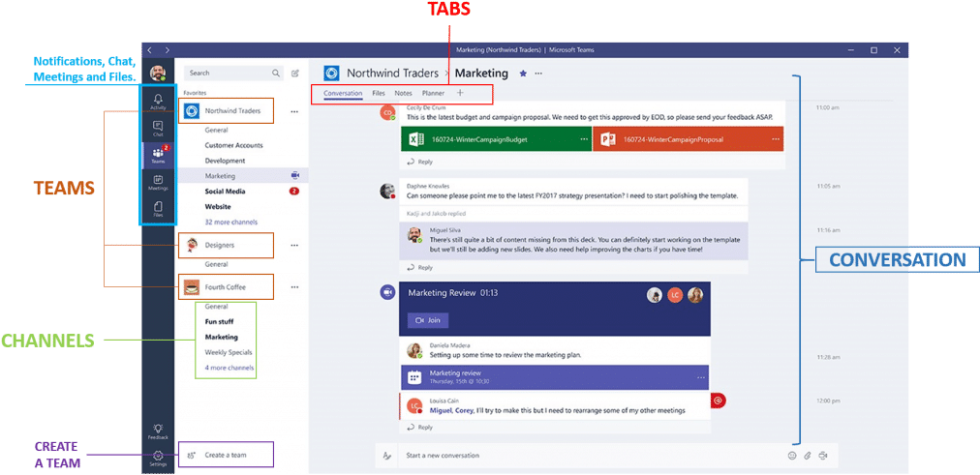The width and height of the screenshot is (980, 475).
Task: Reply to Daphne Knowles' thread
Action: pyautogui.click(x=420, y=268)
